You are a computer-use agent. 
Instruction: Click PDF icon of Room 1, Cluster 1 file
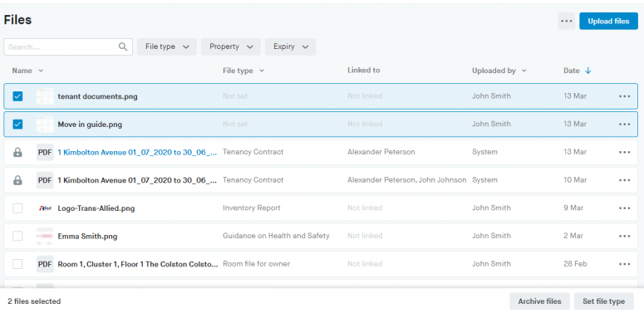[45, 264]
